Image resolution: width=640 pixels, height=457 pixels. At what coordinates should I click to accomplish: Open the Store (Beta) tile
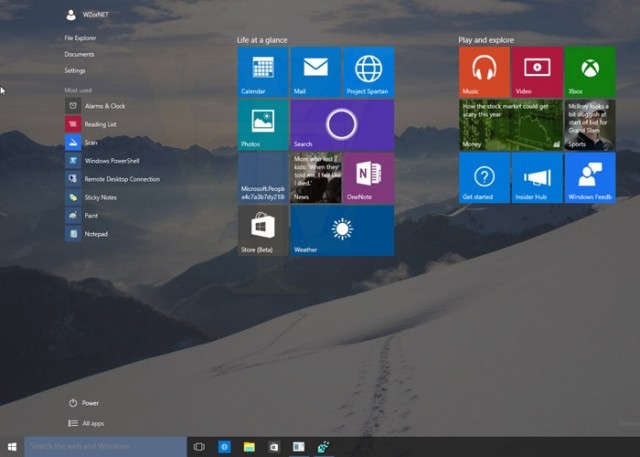tap(263, 231)
